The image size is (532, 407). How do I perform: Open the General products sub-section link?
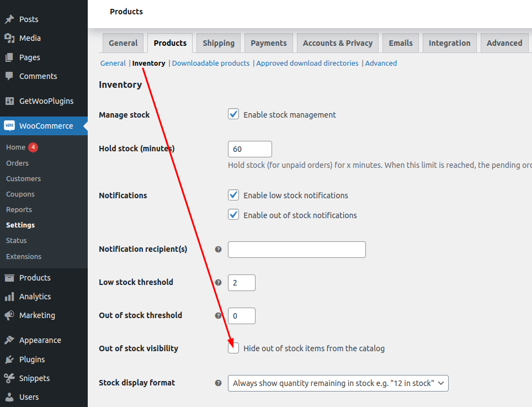click(x=113, y=63)
